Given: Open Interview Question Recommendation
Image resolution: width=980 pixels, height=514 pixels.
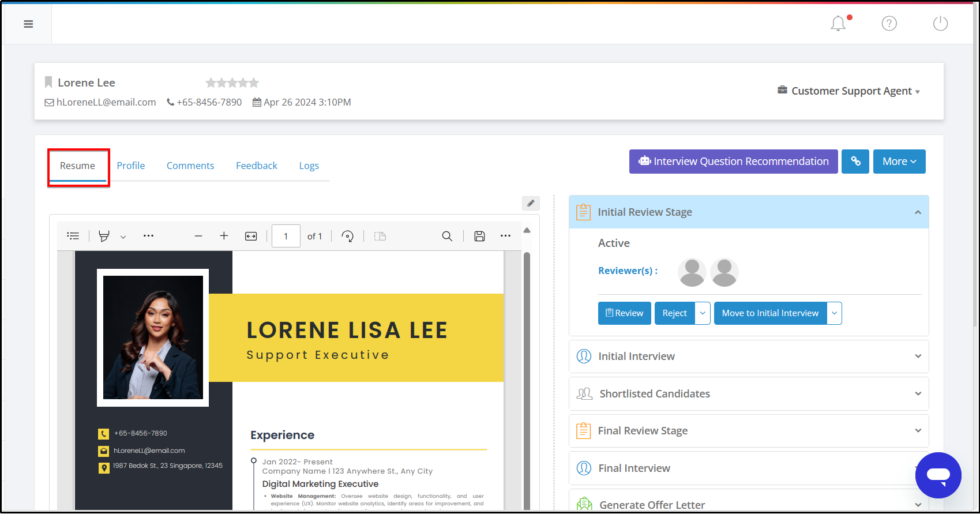Looking at the screenshot, I should (x=733, y=162).
